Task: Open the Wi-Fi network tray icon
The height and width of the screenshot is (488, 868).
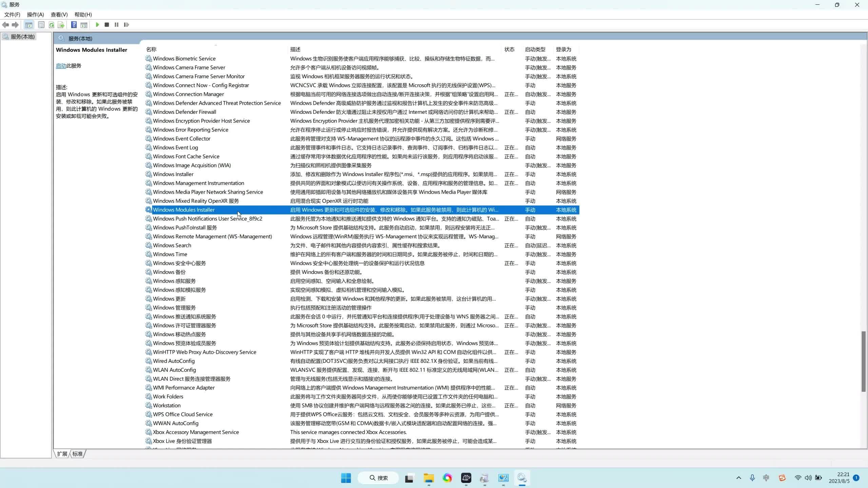Action: (798, 478)
